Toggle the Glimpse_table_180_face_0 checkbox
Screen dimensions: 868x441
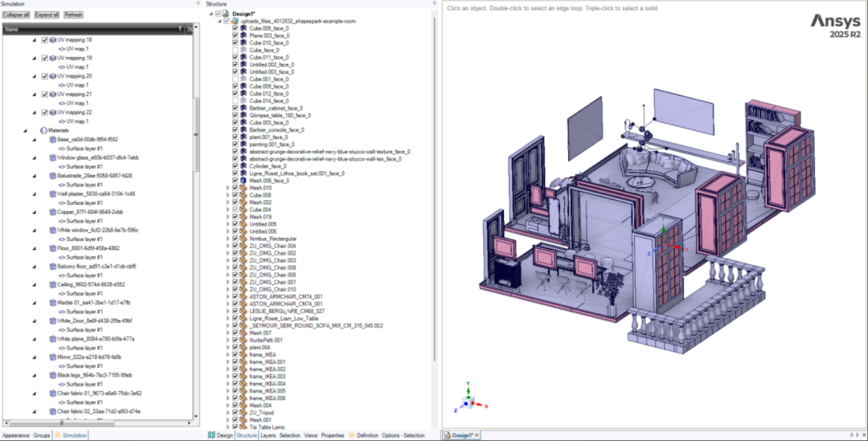click(x=235, y=115)
